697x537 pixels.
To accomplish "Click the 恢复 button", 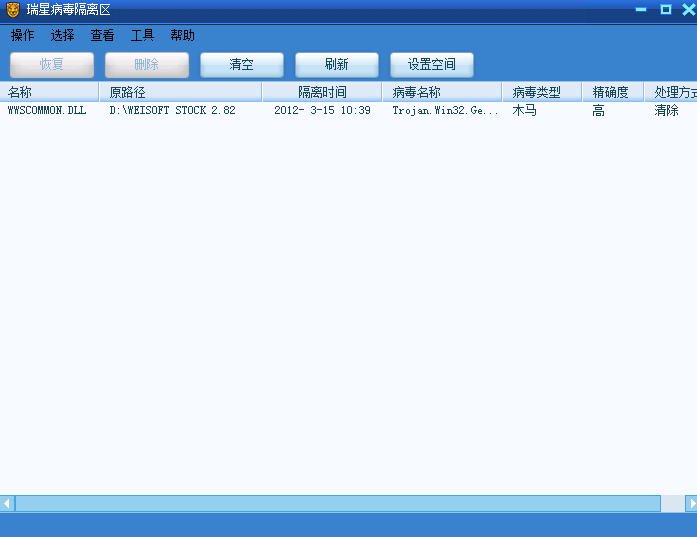I will [x=52, y=65].
